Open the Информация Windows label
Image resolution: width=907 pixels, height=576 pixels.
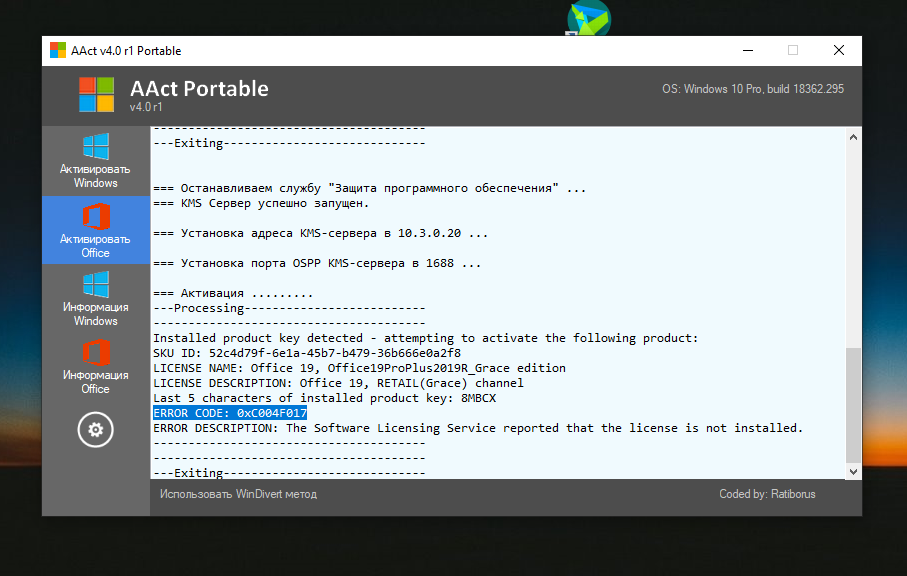pyautogui.click(x=95, y=314)
